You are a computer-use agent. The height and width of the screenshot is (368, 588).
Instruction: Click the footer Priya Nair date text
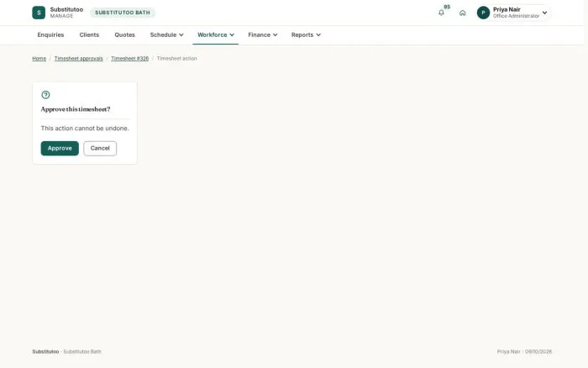pyautogui.click(x=524, y=351)
